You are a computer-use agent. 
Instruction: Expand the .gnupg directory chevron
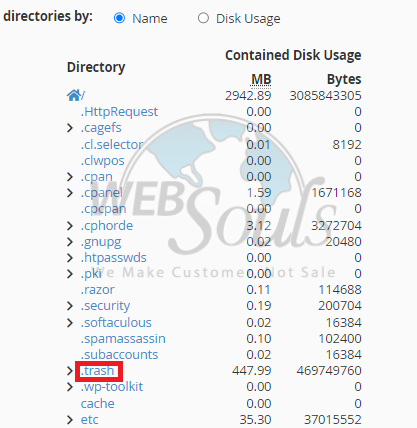(x=70, y=241)
